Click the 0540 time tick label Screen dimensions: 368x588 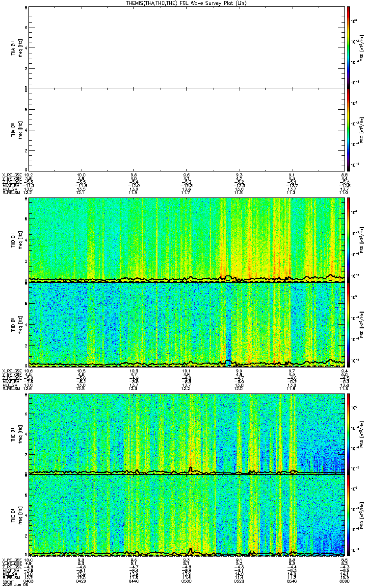(x=291, y=582)
